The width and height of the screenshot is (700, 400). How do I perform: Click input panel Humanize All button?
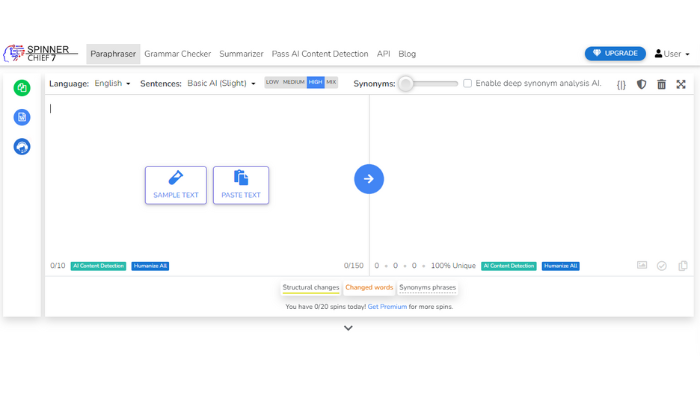[150, 266]
